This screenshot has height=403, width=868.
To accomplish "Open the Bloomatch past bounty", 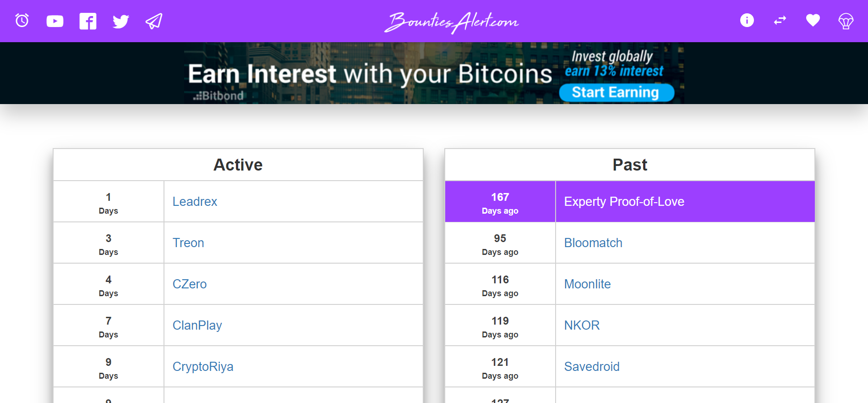I will click(x=593, y=243).
